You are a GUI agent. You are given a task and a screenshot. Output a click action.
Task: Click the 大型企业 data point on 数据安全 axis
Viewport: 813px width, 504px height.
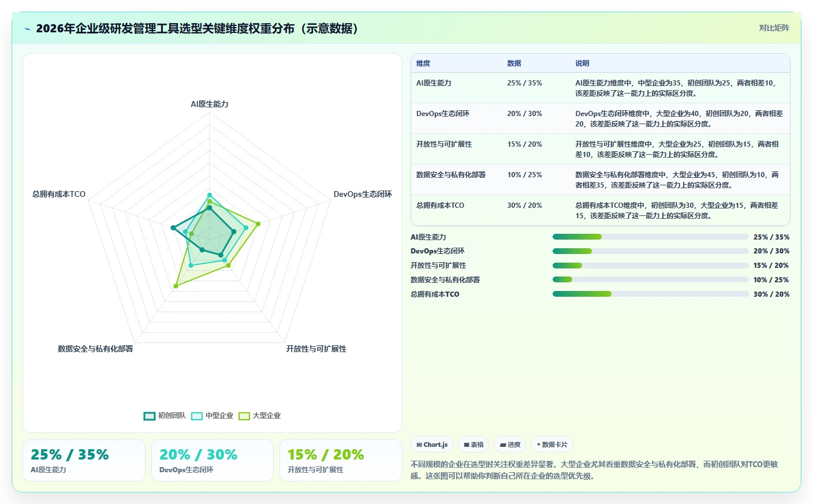(176, 286)
